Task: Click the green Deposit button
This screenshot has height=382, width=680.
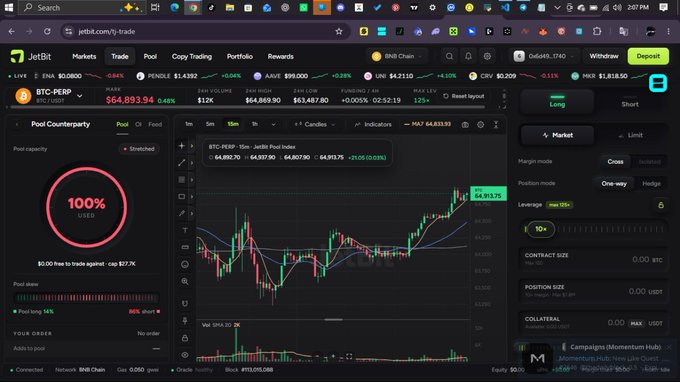Action: (x=648, y=56)
